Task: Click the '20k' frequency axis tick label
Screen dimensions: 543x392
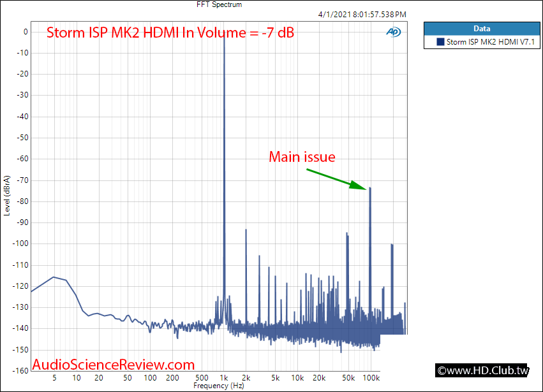Action: (x=319, y=378)
